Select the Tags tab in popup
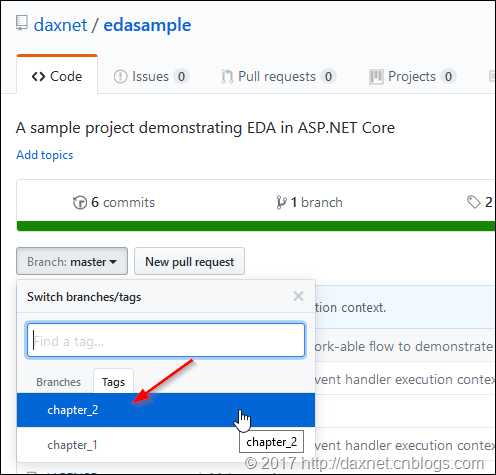496x475 pixels. click(113, 382)
